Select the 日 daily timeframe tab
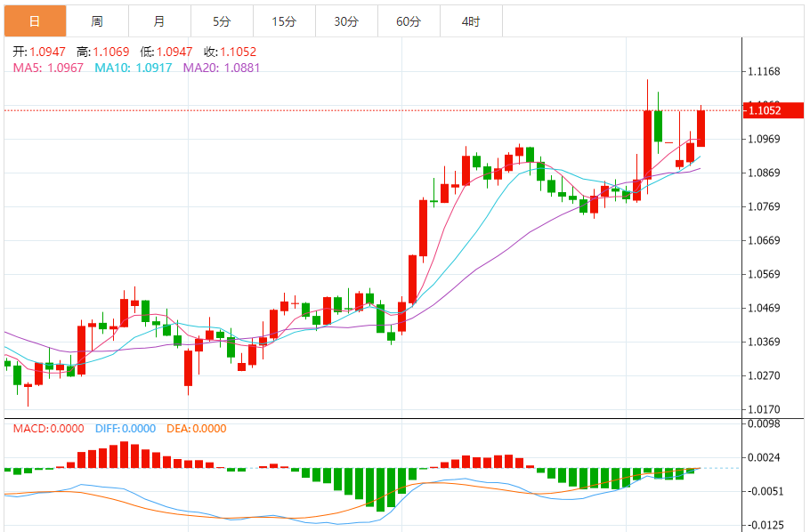Viewport: 810px width, 532px height. [35, 21]
